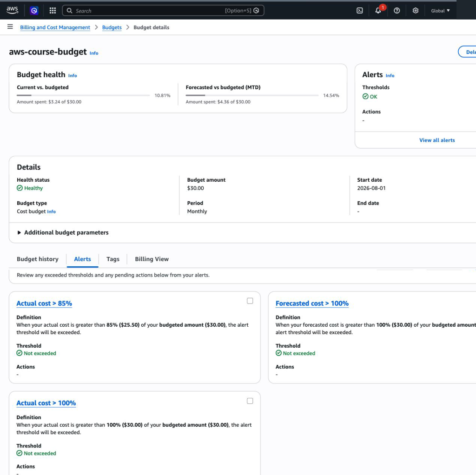Select the Alerts tab
The height and width of the screenshot is (475, 476).
(x=82, y=259)
